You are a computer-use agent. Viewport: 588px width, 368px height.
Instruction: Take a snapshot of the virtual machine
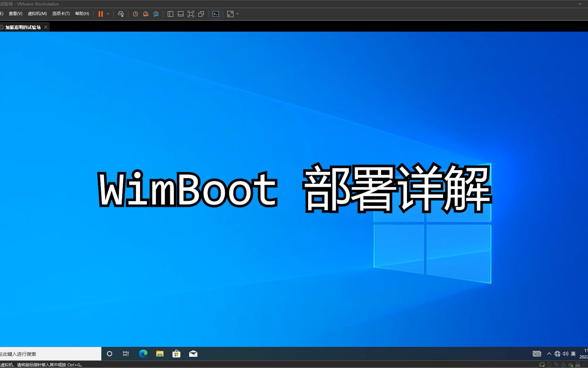pos(135,14)
